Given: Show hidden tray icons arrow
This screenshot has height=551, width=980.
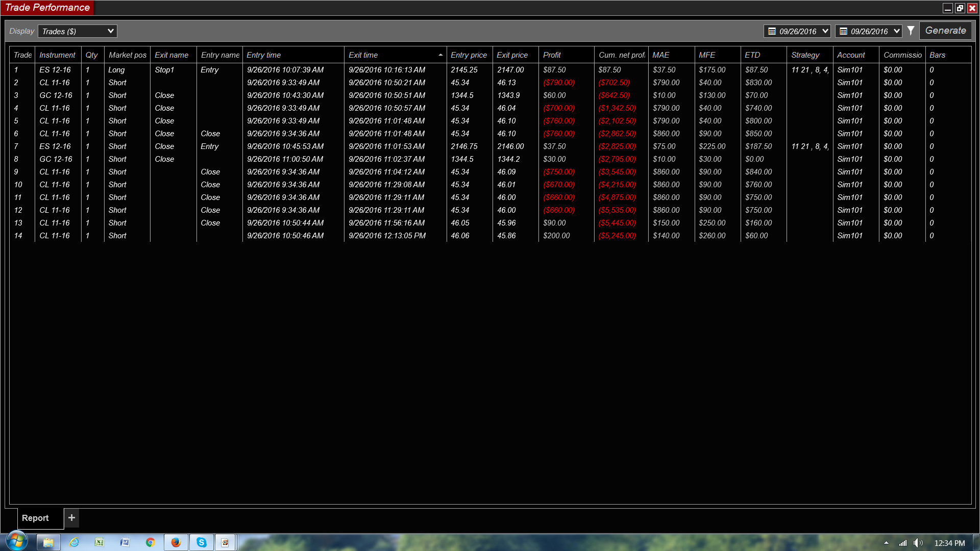Looking at the screenshot, I should [886, 543].
